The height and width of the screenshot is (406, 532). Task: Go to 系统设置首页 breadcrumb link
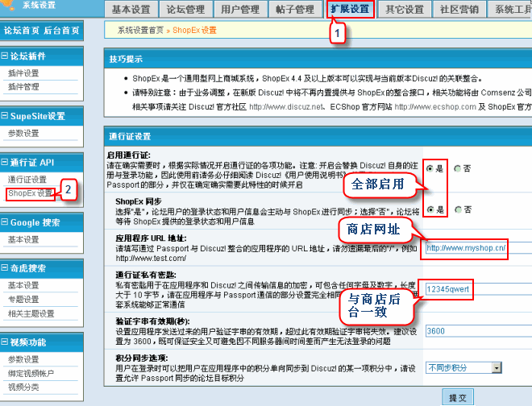[x=140, y=30]
